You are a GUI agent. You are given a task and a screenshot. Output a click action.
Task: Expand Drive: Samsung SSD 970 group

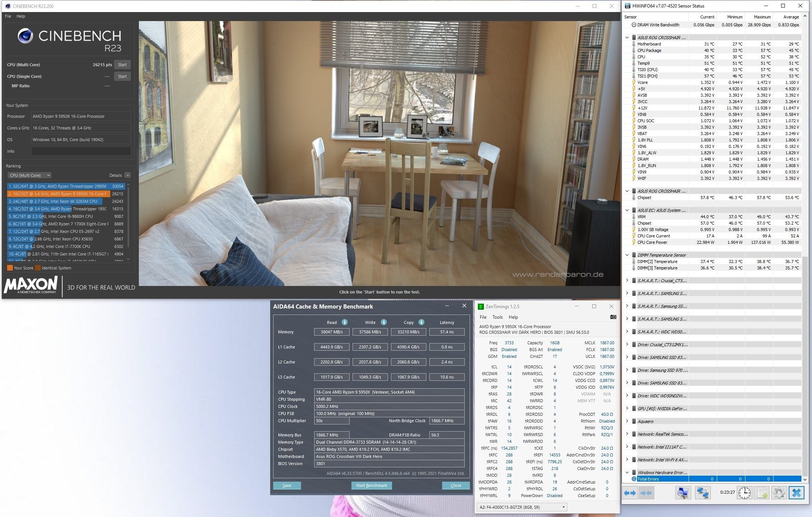627,370
